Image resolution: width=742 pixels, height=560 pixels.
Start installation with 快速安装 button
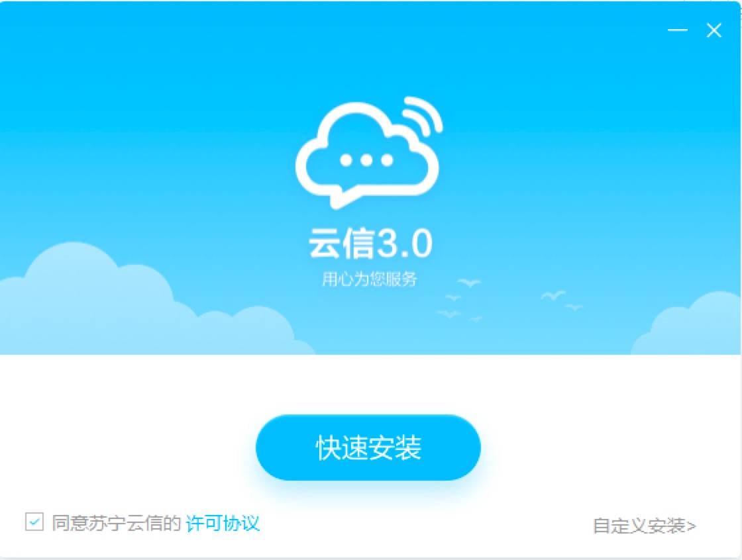click(368, 447)
